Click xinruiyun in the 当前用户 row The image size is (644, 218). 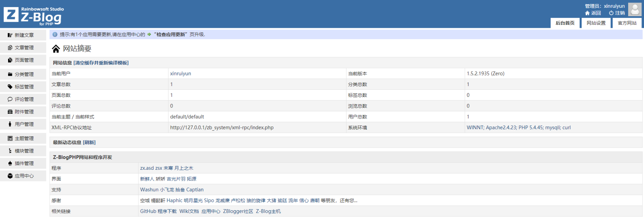pos(181,74)
